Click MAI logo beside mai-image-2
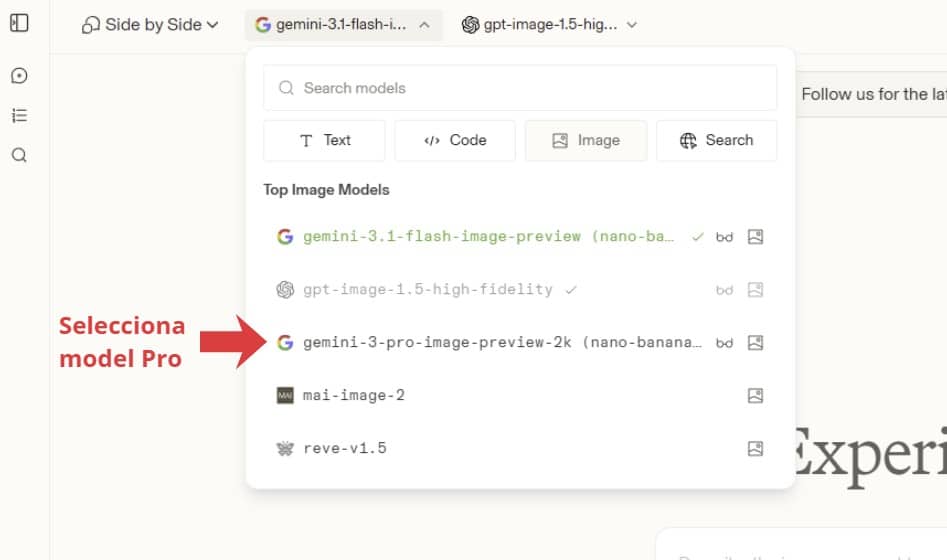The image size is (947, 560). 285,396
